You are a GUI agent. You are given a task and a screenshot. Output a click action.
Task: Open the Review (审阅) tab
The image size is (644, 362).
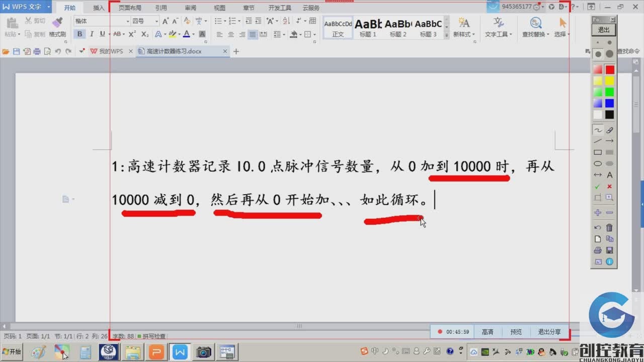click(190, 8)
